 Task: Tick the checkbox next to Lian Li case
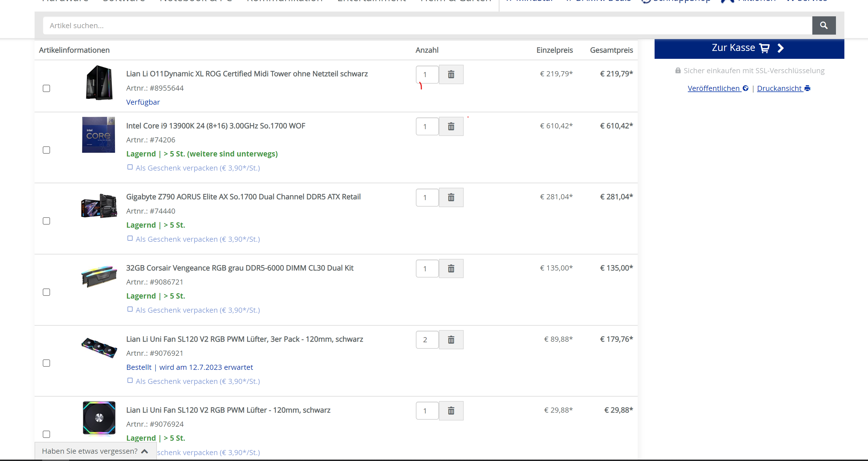coord(46,88)
